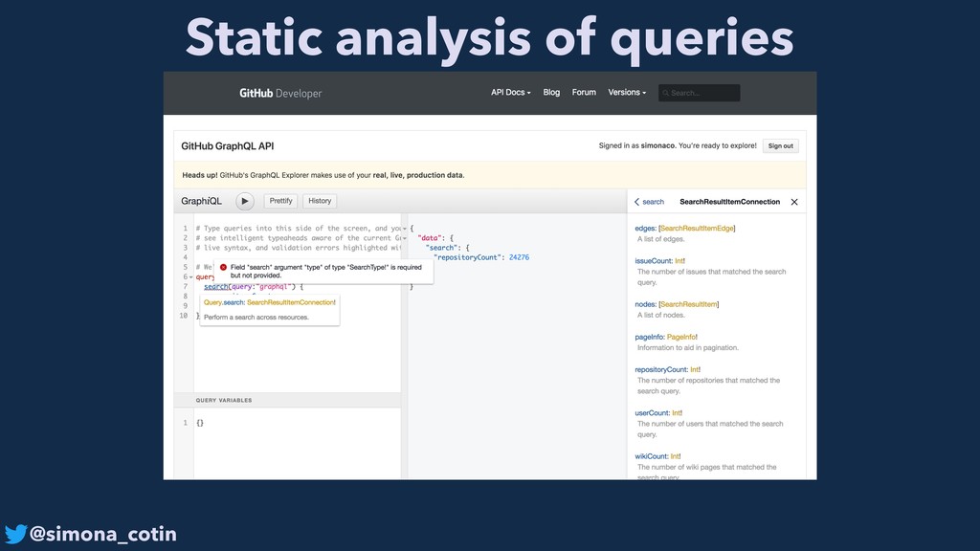Open the PageInfo type link
This screenshot has height=551, width=980.
pyautogui.click(x=680, y=338)
